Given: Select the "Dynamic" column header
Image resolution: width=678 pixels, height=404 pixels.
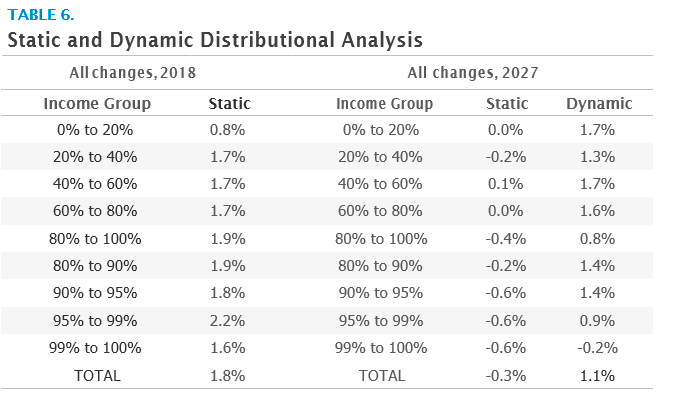Looking at the screenshot, I should pos(599,103).
